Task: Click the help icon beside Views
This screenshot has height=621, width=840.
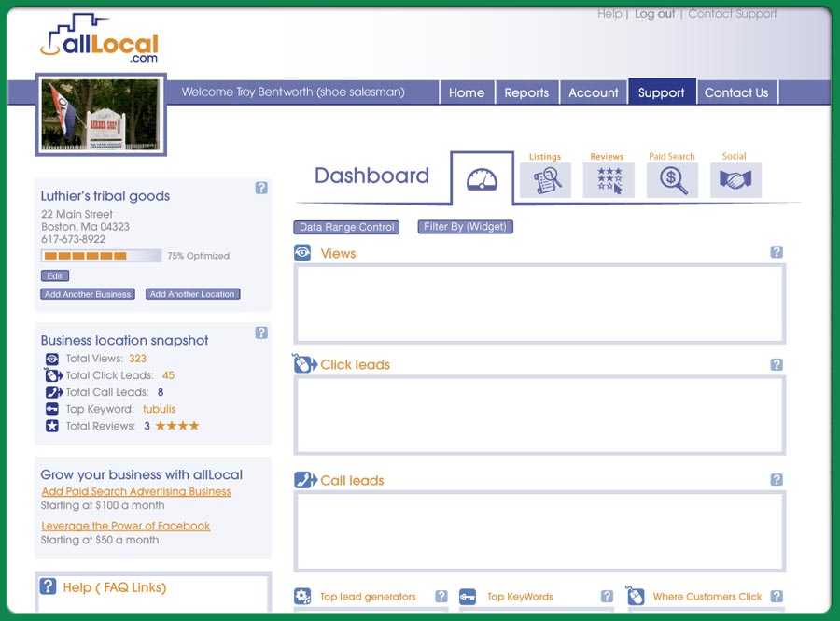Action: coord(777,252)
